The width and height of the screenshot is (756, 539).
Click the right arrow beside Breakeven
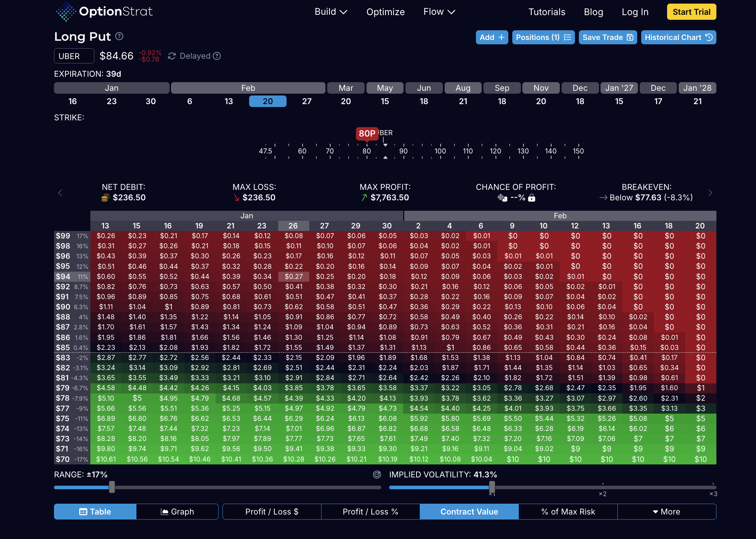coord(710,193)
